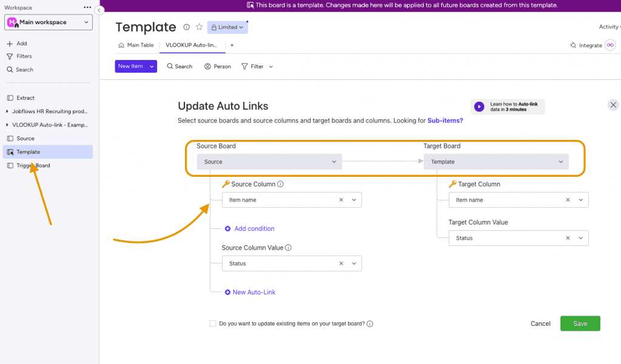Open the board info icon next to Template
This screenshot has width=621, height=364.
point(186,27)
